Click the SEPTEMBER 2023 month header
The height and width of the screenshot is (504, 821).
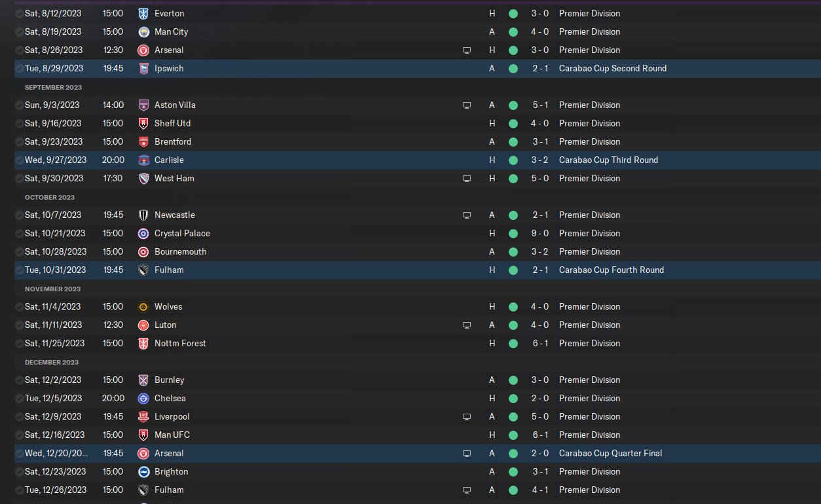pos(53,87)
